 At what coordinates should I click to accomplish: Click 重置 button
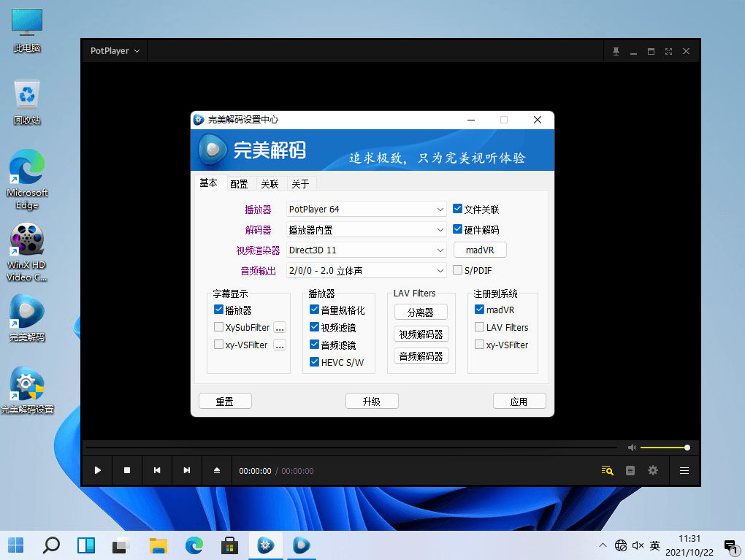[x=225, y=402]
